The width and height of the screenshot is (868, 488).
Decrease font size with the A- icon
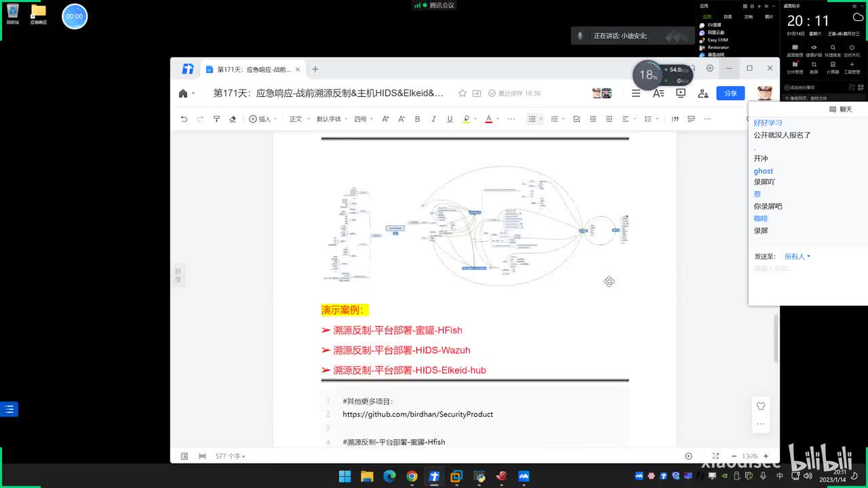[401, 119]
